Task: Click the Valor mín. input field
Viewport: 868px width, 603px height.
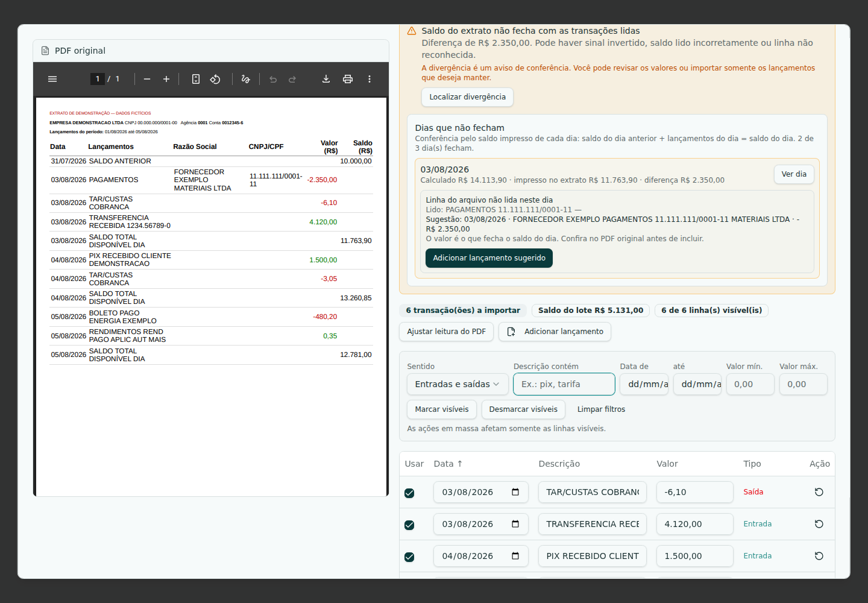Action: click(750, 384)
